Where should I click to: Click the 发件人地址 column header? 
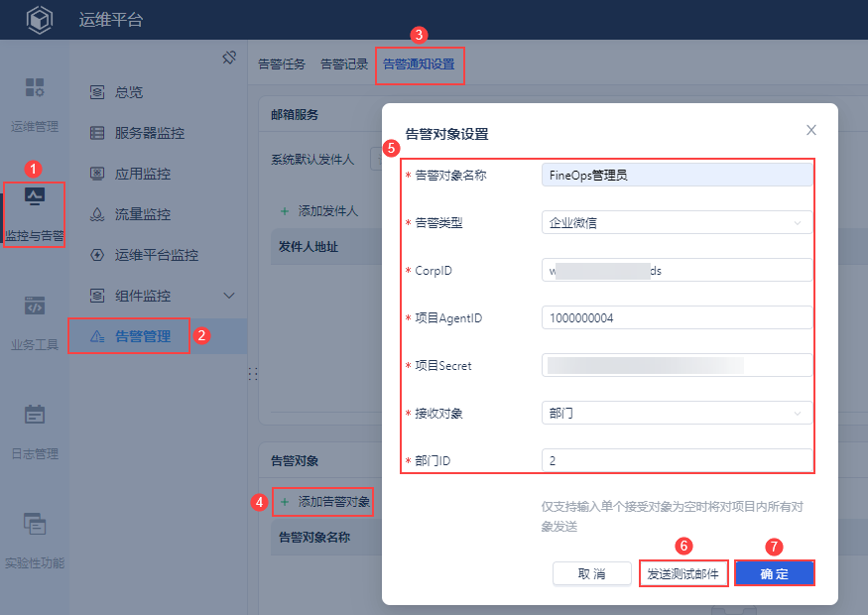coord(309,247)
